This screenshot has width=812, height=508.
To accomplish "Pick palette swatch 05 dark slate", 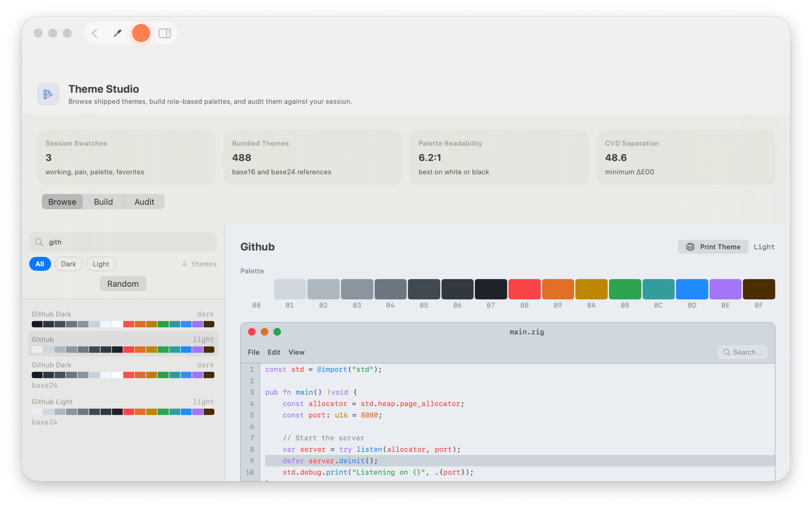I will (x=424, y=289).
